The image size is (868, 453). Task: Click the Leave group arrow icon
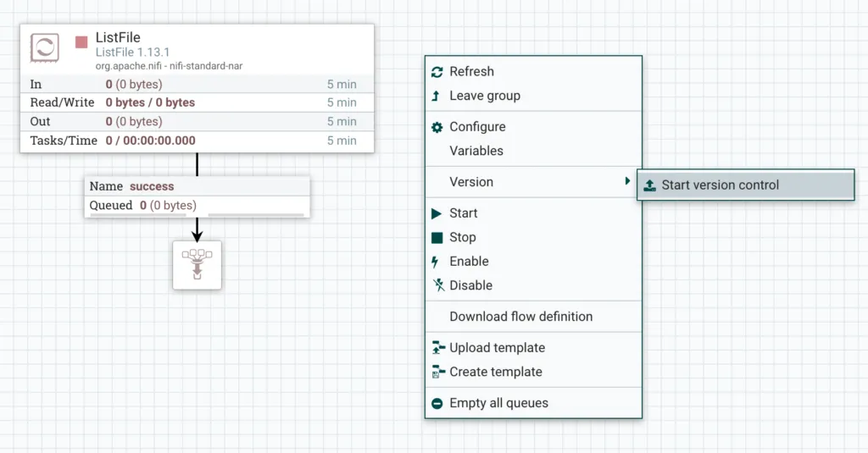pos(437,96)
